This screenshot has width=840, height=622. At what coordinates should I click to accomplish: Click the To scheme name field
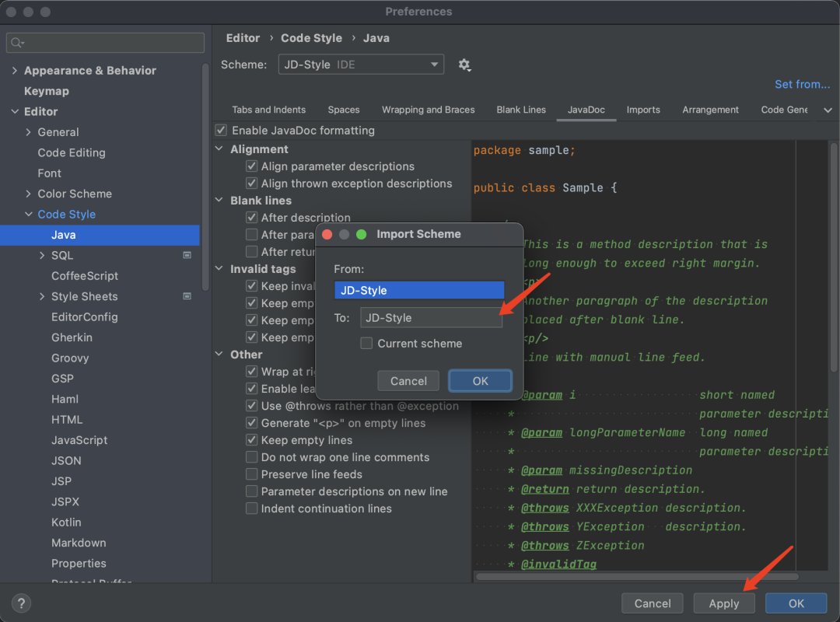(x=431, y=318)
